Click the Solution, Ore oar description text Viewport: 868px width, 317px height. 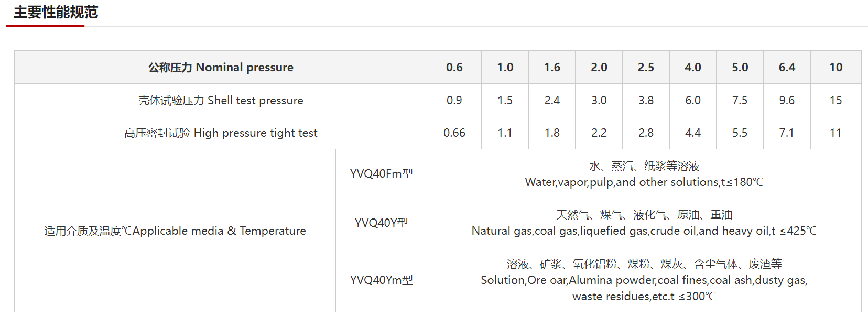point(644,280)
